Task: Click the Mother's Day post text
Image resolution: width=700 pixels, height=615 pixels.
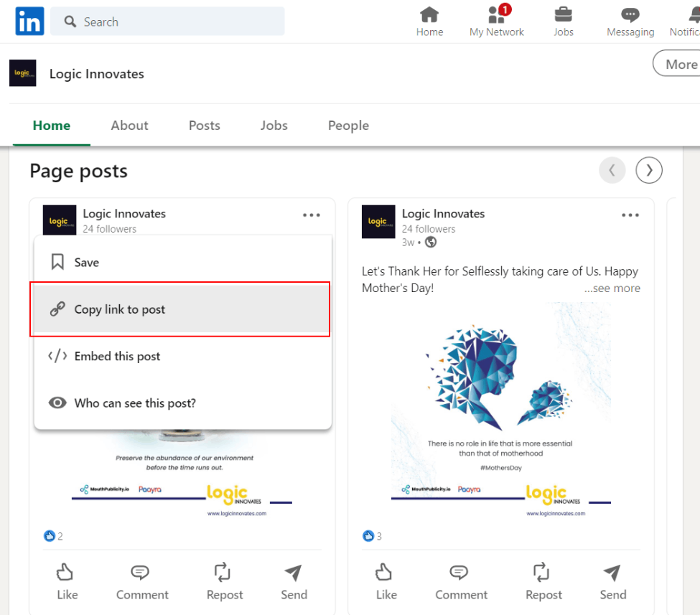Action: pos(500,279)
